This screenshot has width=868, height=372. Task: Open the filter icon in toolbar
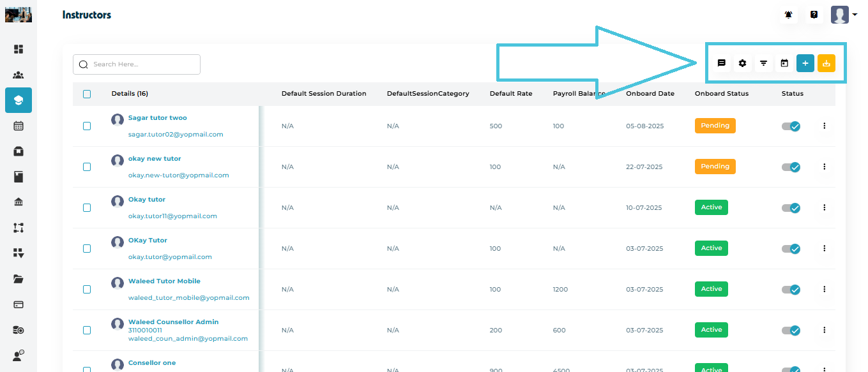763,63
